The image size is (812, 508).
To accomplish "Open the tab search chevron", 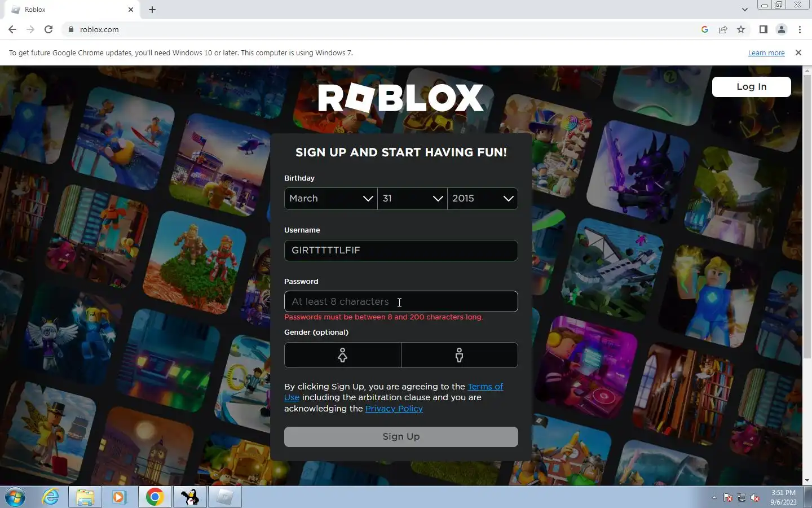I will pos(744,10).
